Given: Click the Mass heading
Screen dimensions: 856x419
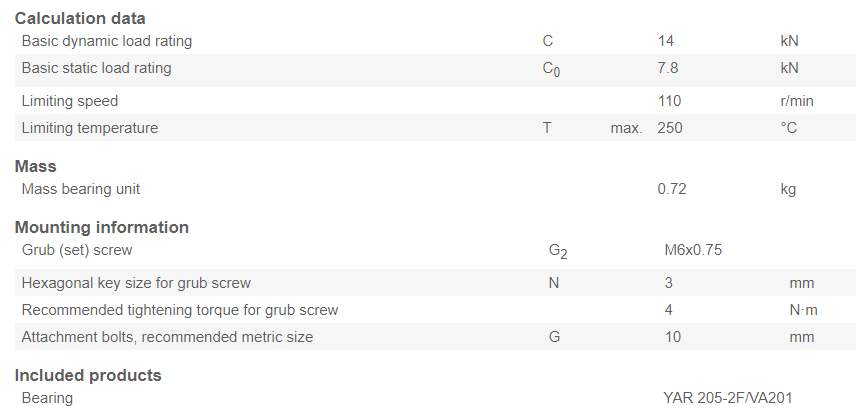Looking at the screenshot, I should 35,166.
